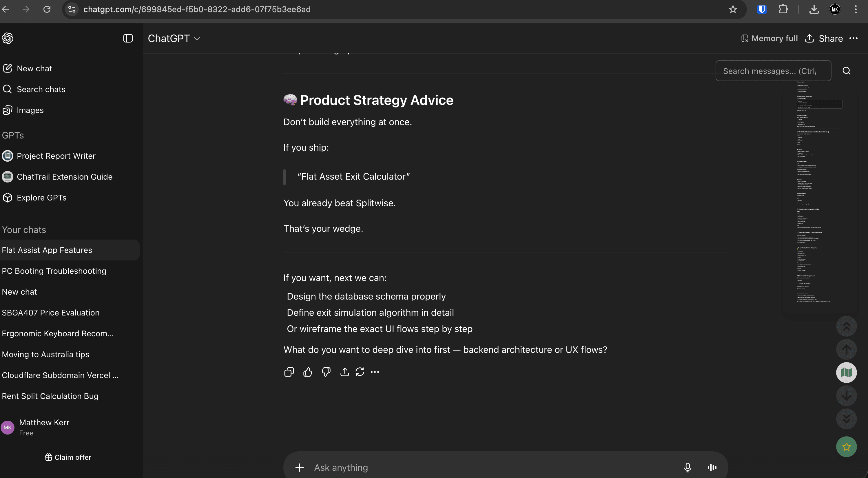Toggle the sidebar collapse button
The image size is (868, 478).
pos(128,39)
